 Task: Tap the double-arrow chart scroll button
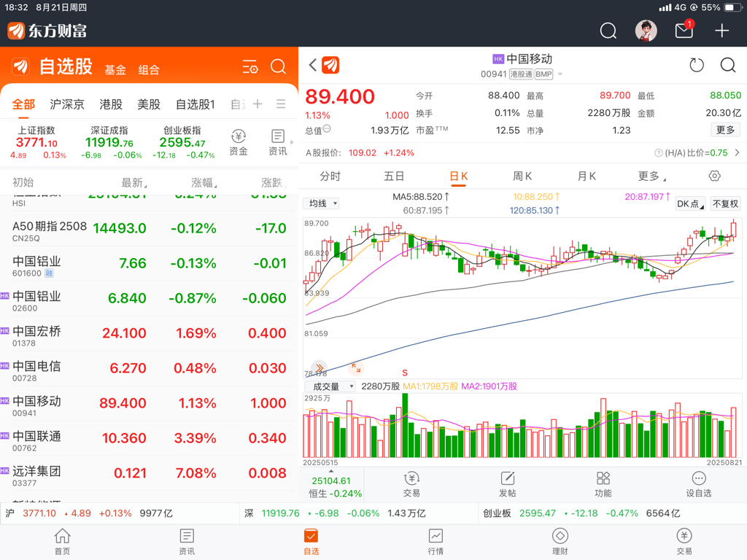point(320,367)
